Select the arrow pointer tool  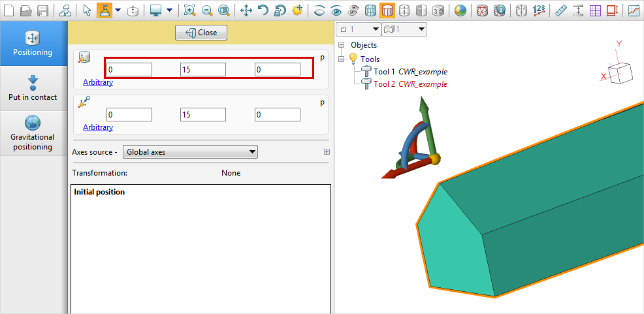(x=88, y=10)
